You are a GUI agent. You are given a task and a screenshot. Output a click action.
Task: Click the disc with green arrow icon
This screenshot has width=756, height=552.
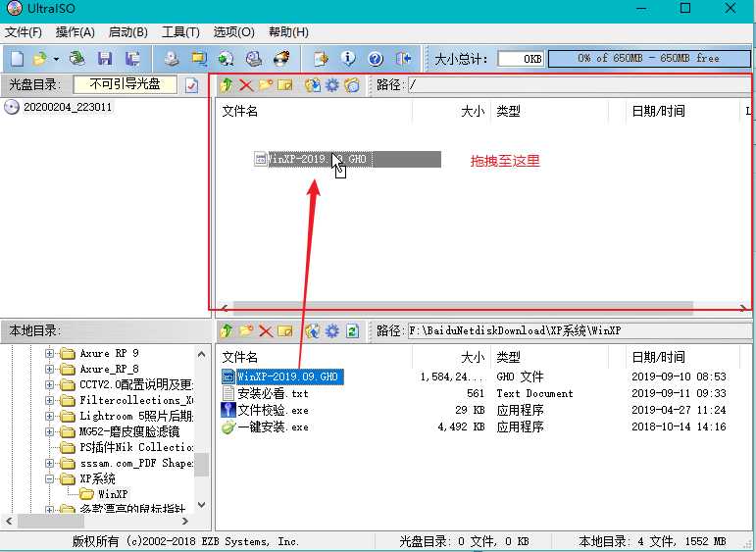point(226,59)
